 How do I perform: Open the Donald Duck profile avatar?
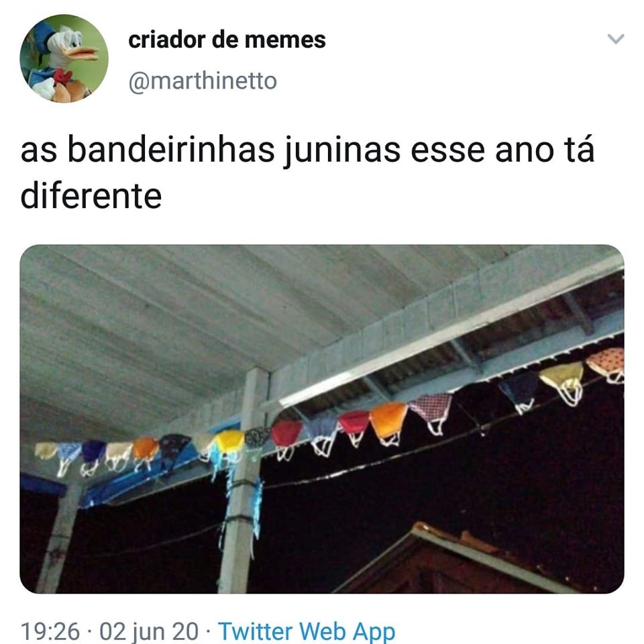tap(64, 58)
